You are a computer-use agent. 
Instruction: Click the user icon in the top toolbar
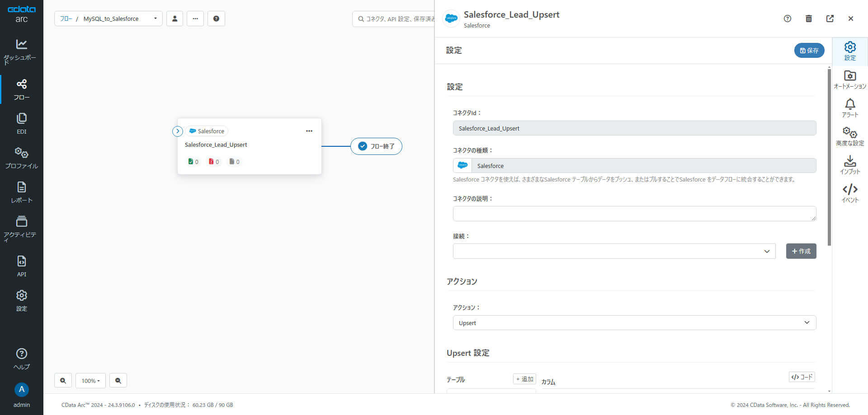coord(175,19)
